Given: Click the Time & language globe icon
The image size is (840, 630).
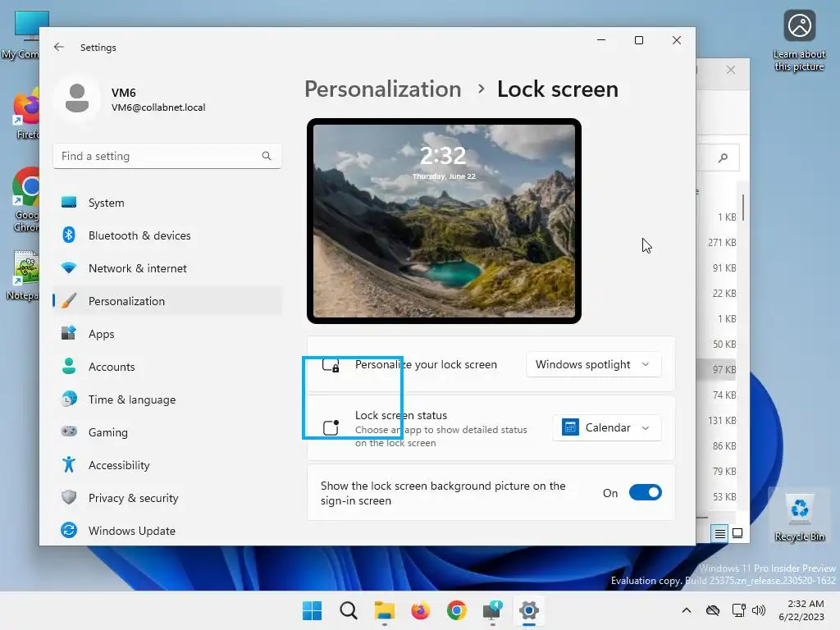Looking at the screenshot, I should tap(69, 399).
